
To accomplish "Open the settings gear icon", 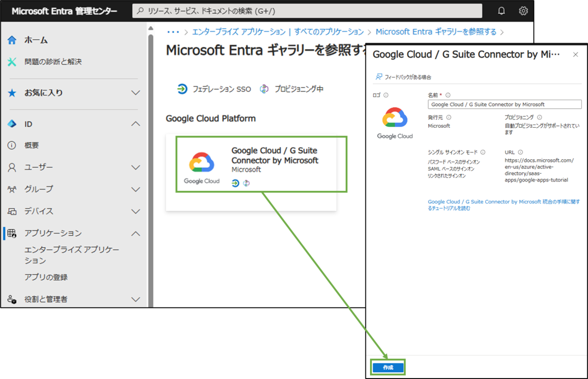I will 523,11.
